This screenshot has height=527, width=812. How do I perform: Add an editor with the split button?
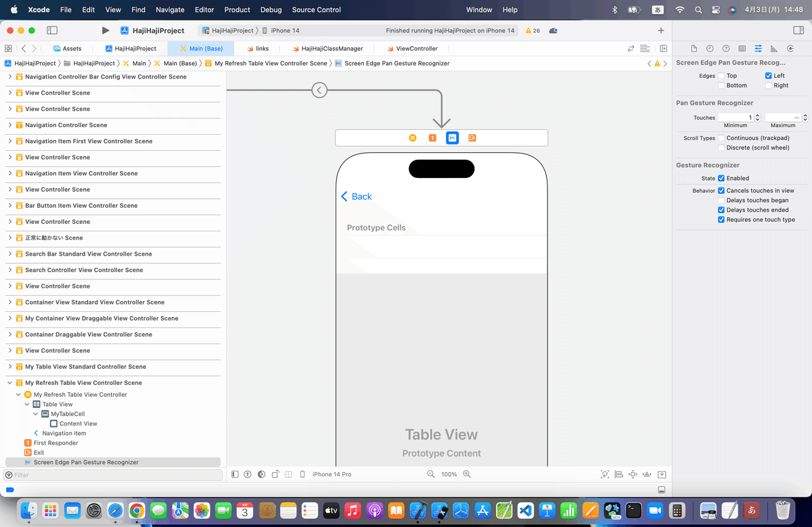tap(663, 49)
